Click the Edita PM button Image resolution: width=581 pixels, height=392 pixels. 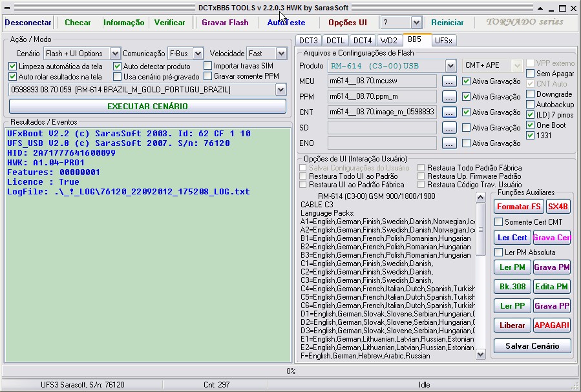coord(552,287)
